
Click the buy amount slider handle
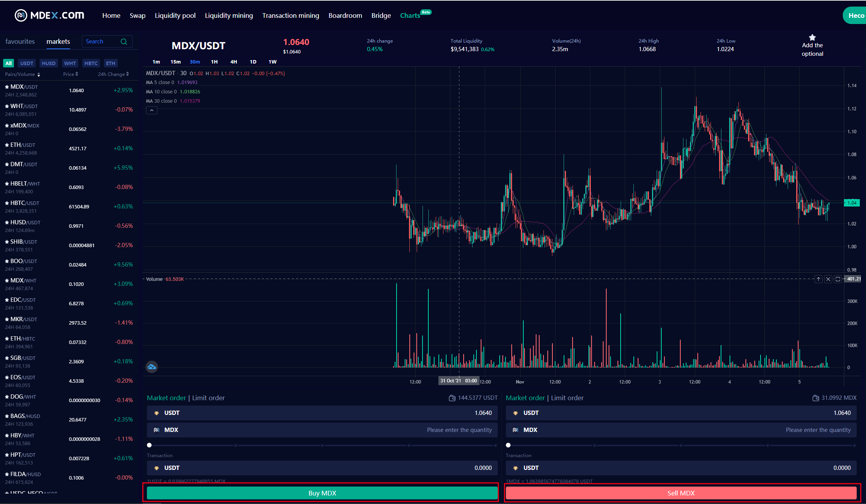149,445
